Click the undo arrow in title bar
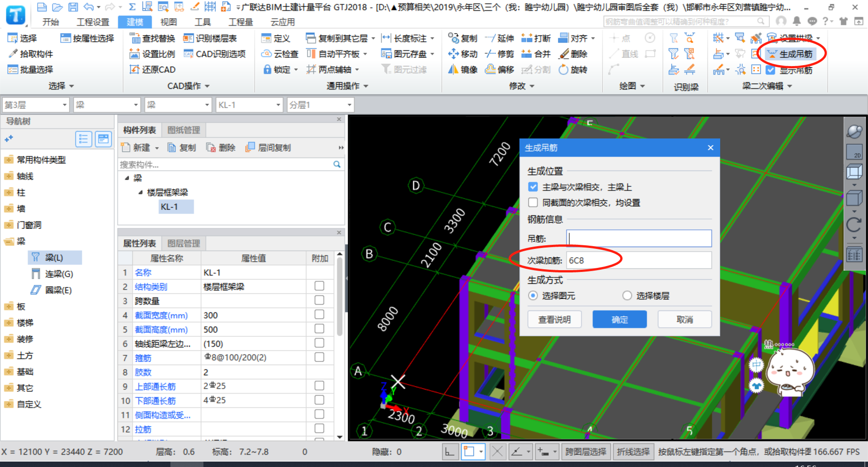Image resolution: width=868 pixels, height=467 pixels. point(89,7)
